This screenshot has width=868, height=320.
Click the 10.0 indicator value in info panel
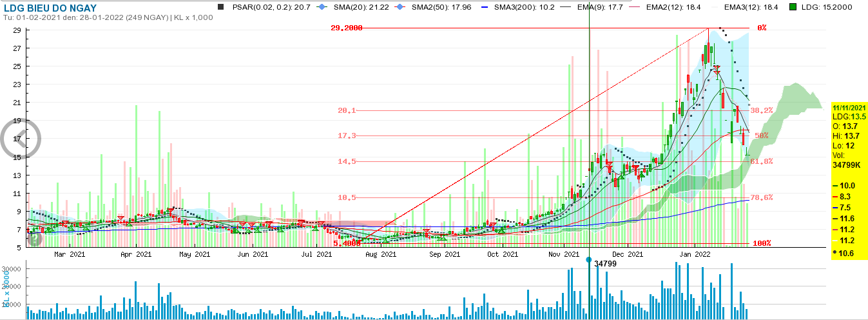pyautogui.click(x=847, y=186)
